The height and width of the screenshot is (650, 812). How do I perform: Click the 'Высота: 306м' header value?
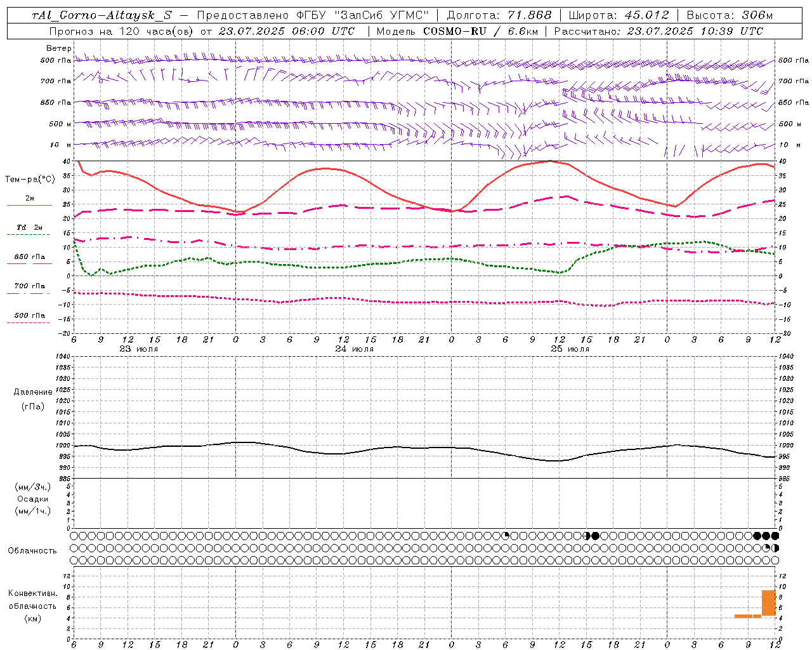click(x=730, y=16)
